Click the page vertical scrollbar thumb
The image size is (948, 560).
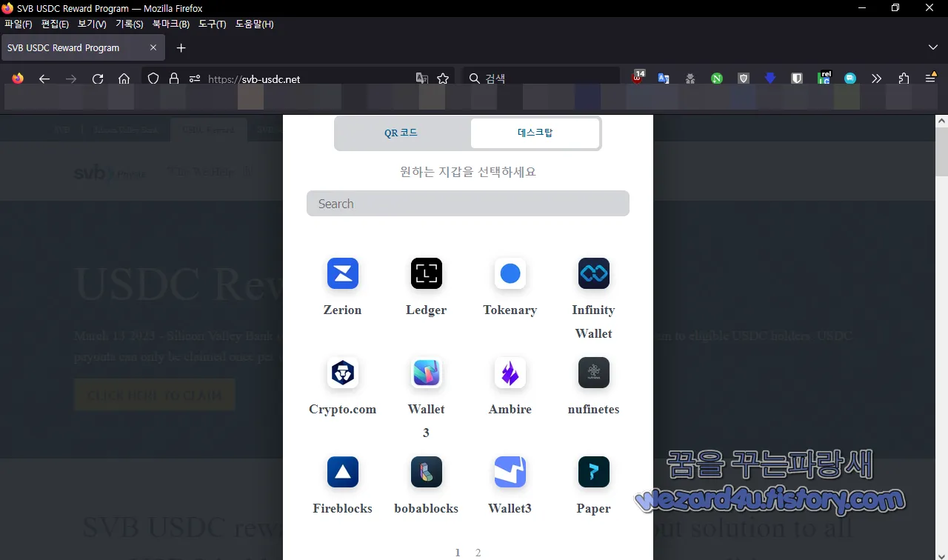(941, 152)
